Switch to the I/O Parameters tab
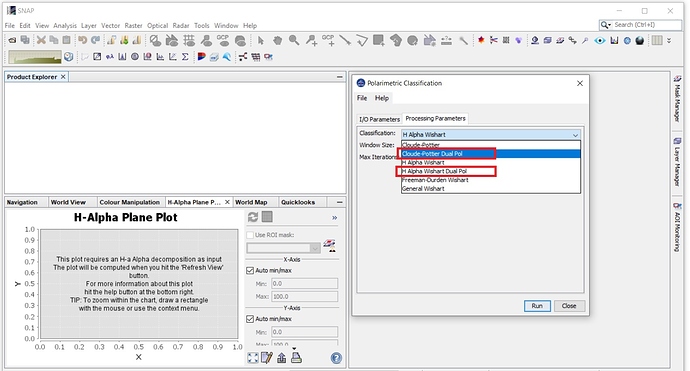Viewport: 690px width, 371px height. (x=379, y=119)
